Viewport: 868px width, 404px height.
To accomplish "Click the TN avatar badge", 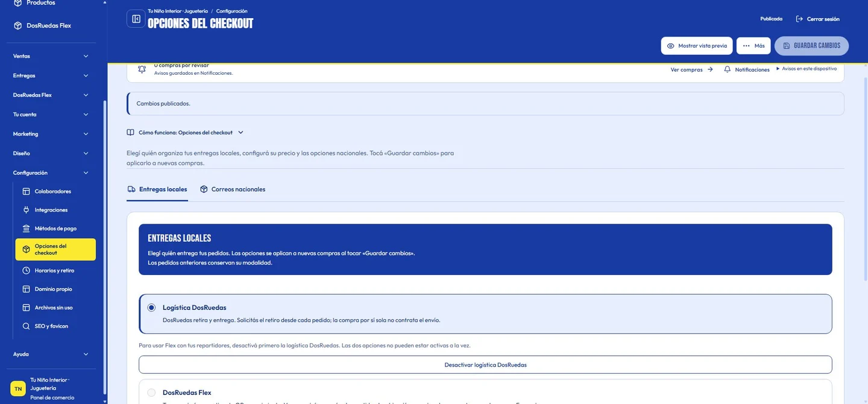I will (18, 389).
